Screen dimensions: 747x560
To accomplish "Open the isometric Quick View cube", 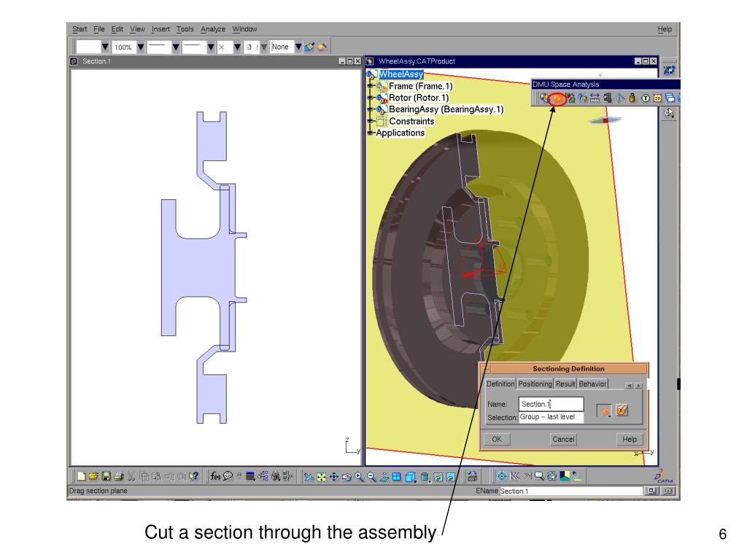I will point(410,477).
